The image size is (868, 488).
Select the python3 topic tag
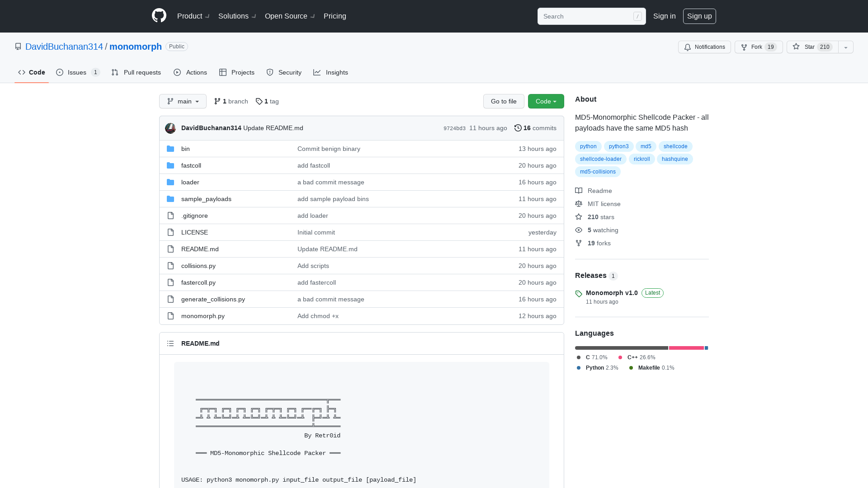pos(618,146)
